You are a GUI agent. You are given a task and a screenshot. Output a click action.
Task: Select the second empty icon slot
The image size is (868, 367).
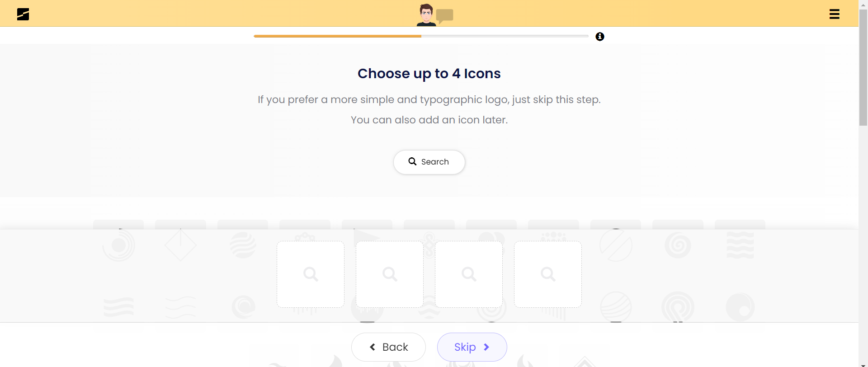coord(390,274)
